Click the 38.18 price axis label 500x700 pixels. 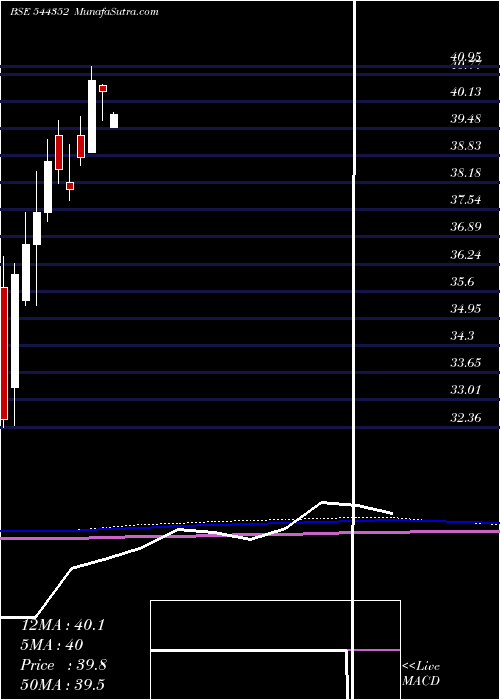tap(466, 173)
